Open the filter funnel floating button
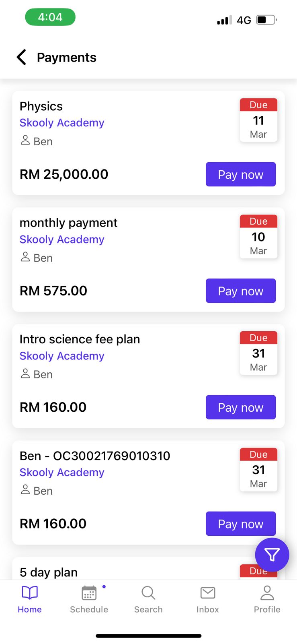297x644 pixels. (x=272, y=555)
